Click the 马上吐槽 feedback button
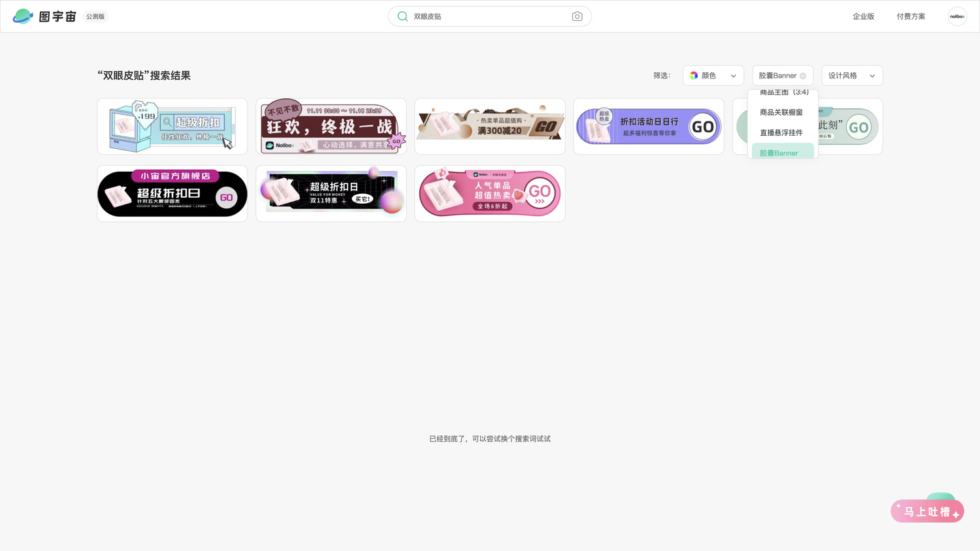980x551 pixels. coord(927,511)
